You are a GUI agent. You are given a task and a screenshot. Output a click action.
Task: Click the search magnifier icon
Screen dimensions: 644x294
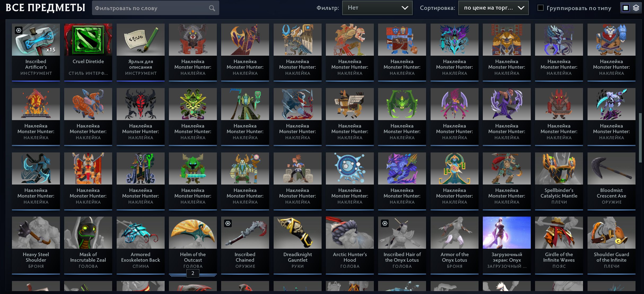(212, 8)
